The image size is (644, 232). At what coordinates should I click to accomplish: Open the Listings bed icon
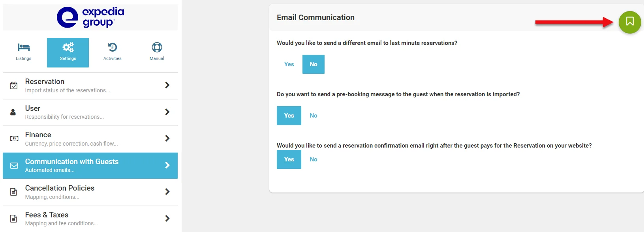click(24, 47)
